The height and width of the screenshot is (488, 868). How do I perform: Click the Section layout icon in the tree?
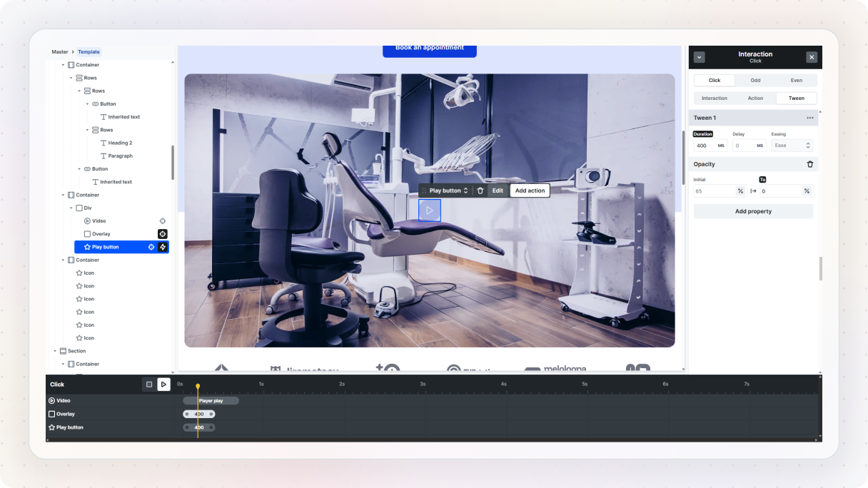63,351
